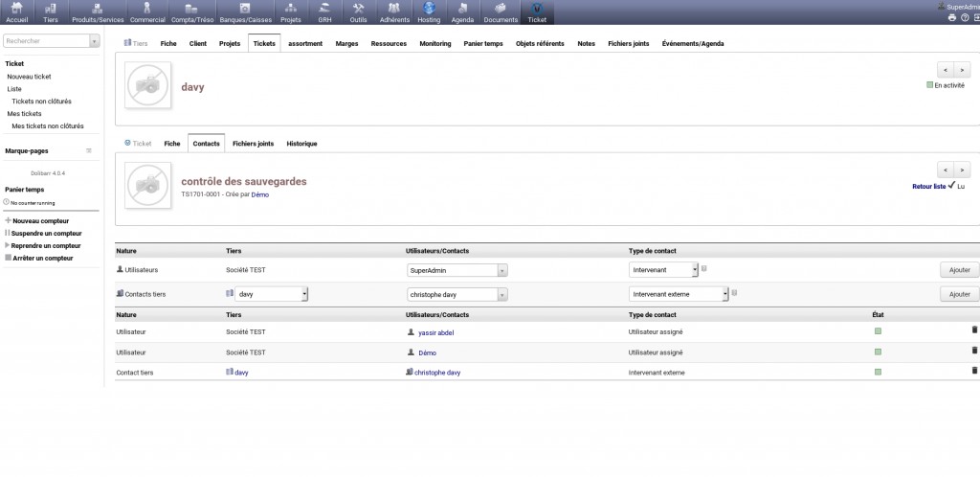
Task: Click the Agenda icon in top bar
Action: 461,11
